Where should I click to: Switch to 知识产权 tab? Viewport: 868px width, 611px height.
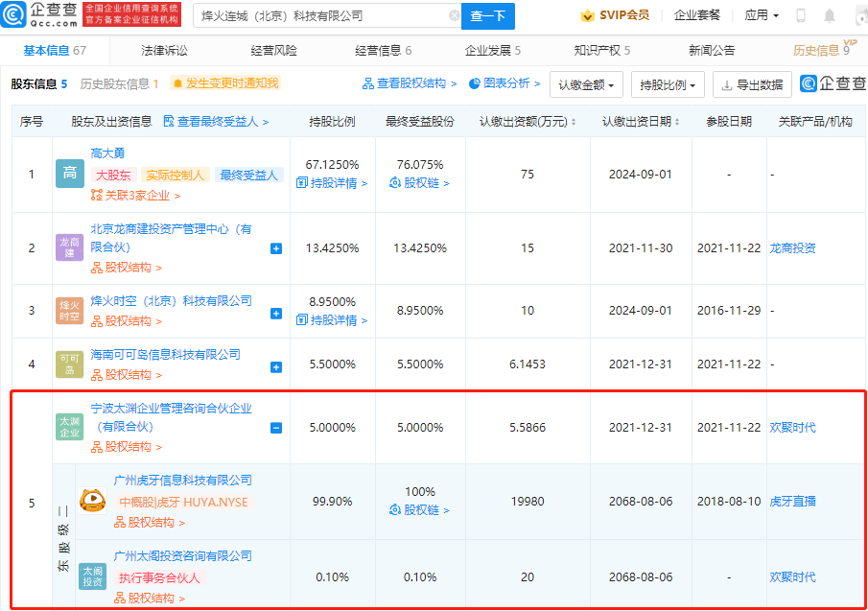(601, 51)
